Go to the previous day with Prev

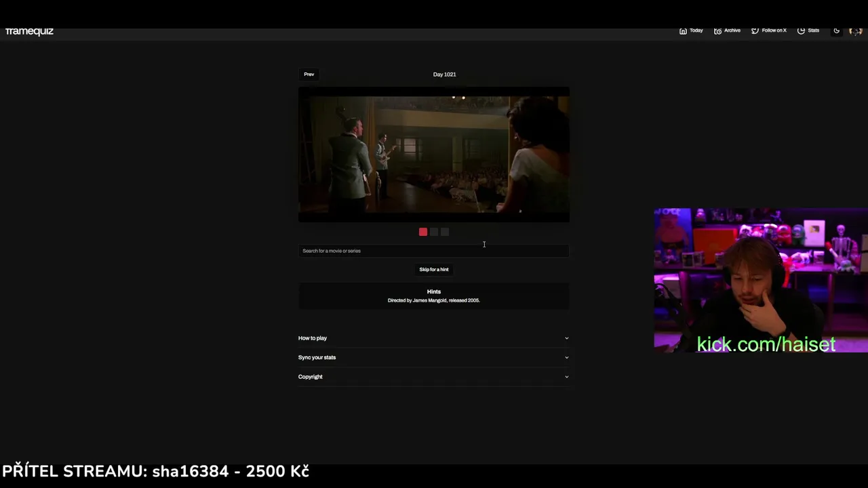point(309,75)
